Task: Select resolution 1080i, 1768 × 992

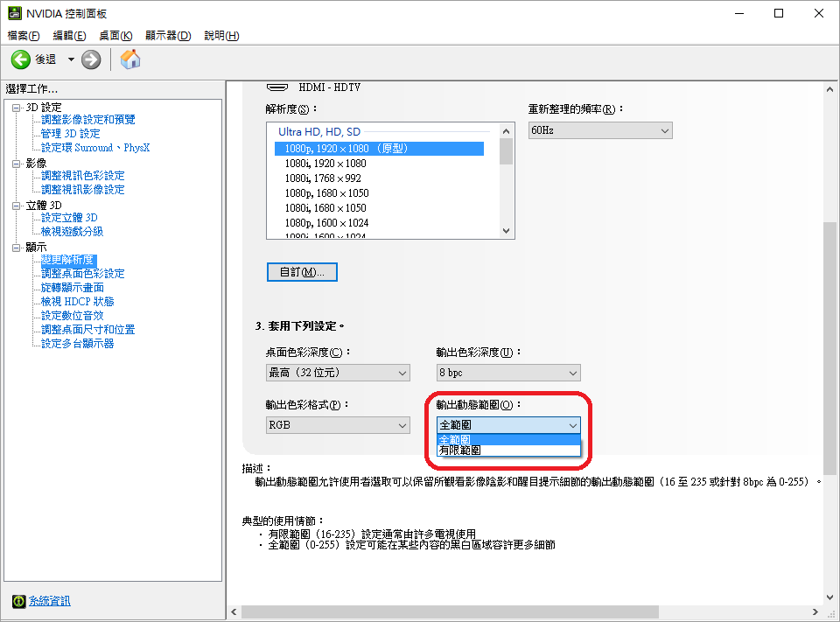Action: pos(323,178)
